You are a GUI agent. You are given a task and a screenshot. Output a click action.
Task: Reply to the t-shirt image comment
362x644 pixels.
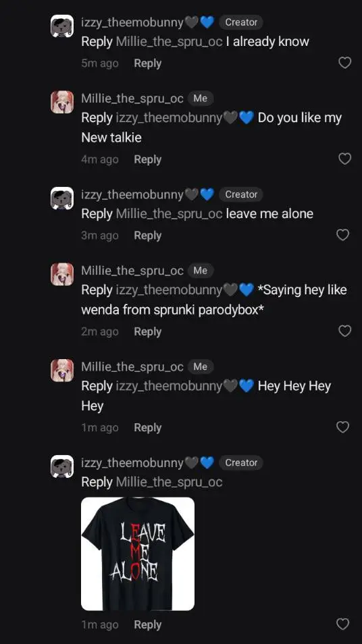click(x=147, y=624)
